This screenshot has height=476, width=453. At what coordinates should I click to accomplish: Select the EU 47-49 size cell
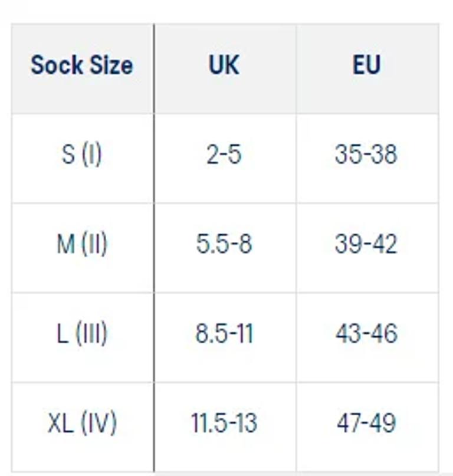tap(366, 423)
